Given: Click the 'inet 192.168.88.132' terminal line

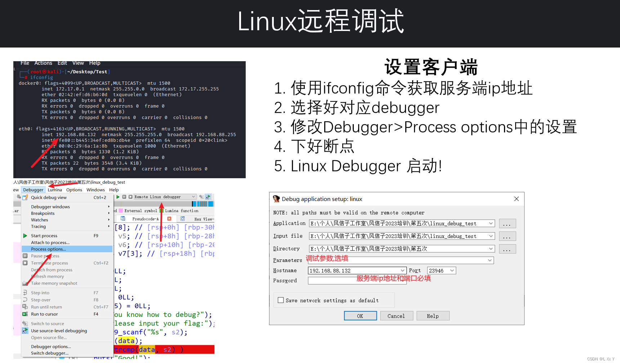Looking at the screenshot, I should click(139, 135).
